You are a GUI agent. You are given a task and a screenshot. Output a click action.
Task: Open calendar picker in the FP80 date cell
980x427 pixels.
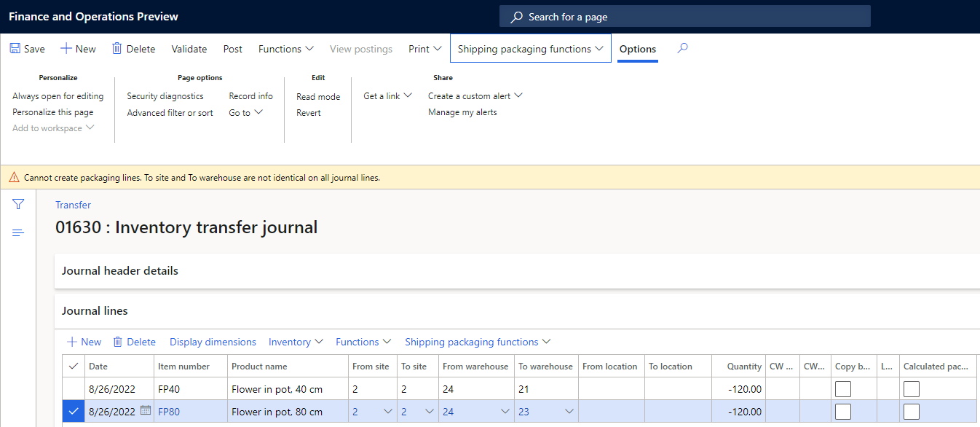point(146,411)
